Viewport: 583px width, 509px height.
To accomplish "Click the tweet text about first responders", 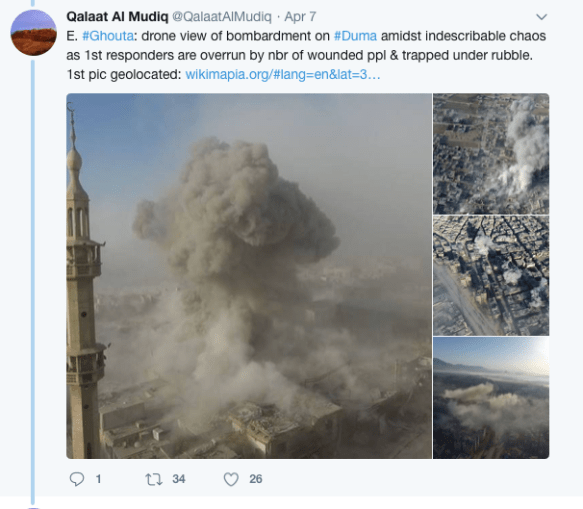I will 299,55.
